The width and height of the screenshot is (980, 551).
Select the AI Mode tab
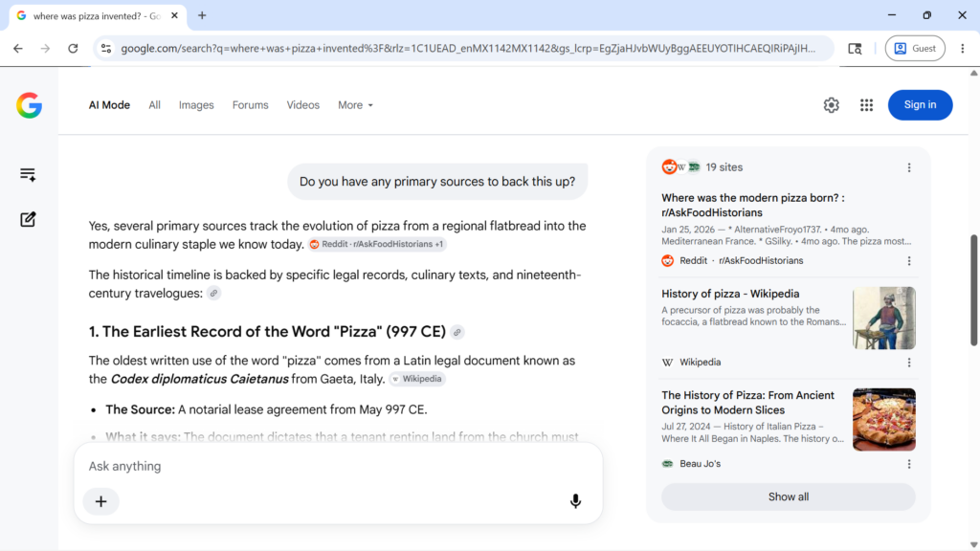pyautogui.click(x=109, y=105)
